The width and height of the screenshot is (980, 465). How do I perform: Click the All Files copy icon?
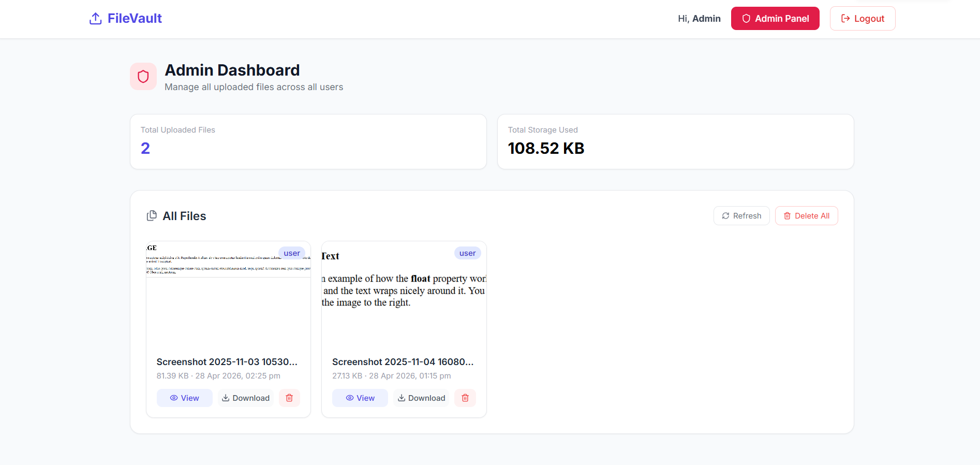(x=152, y=216)
